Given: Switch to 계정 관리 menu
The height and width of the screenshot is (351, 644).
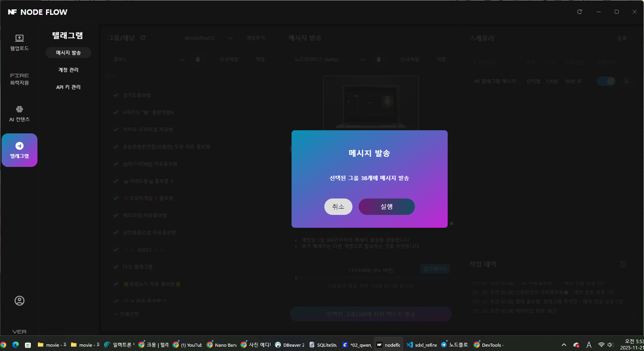Looking at the screenshot, I should (68, 70).
